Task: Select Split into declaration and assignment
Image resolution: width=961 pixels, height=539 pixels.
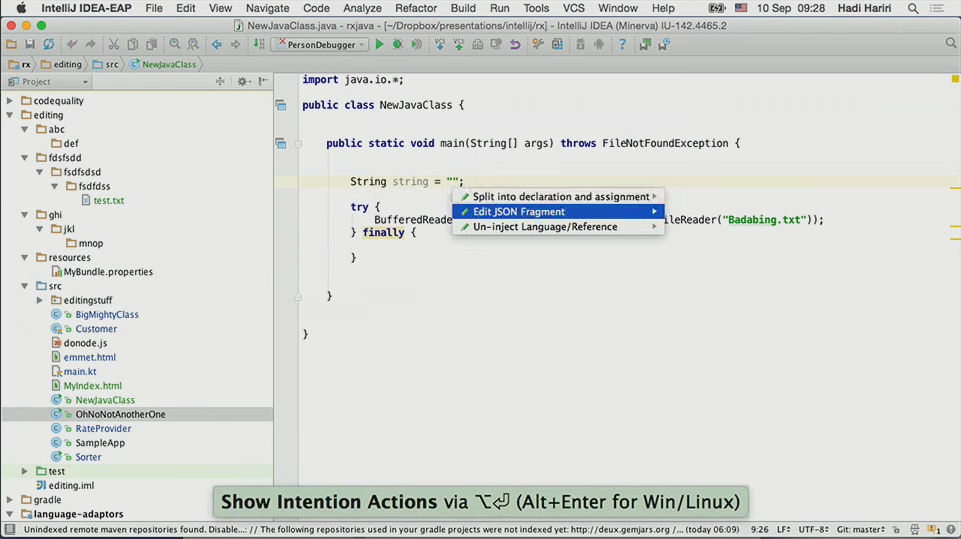Action: click(x=560, y=197)
